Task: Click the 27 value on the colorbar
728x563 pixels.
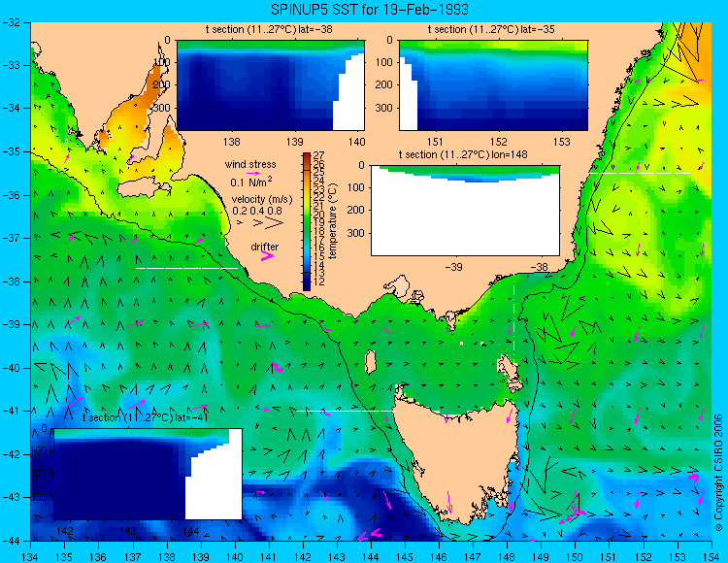Action: point(319,155)
